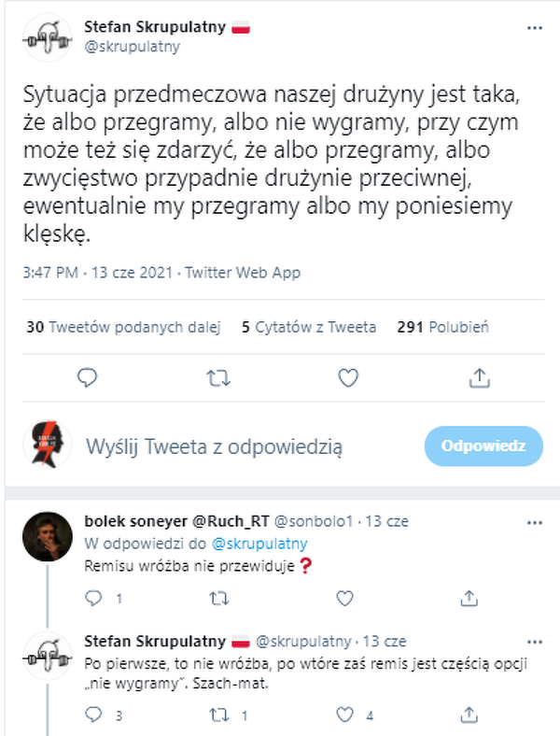Image resolution: width=560 pixels, height=736 pixels.
Task: Retweet the main tweet by Stefan Skrupulatny
Action: [217, 377]
